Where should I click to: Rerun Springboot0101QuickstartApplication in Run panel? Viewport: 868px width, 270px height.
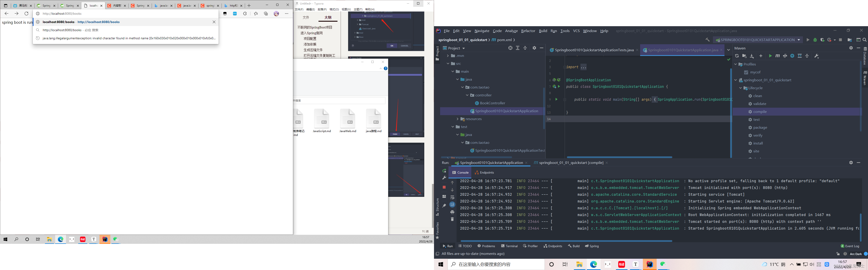(444, 171)
